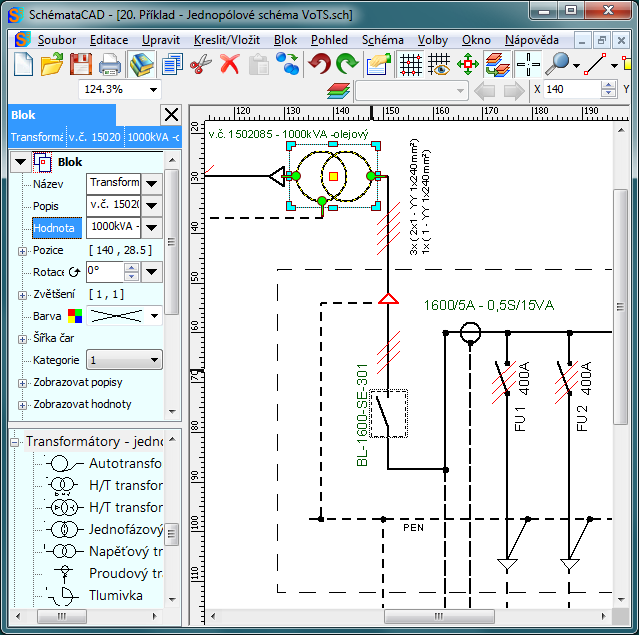Click the Rotace angle input field
The height and width of the screenshot is (635, 639).
104,271
